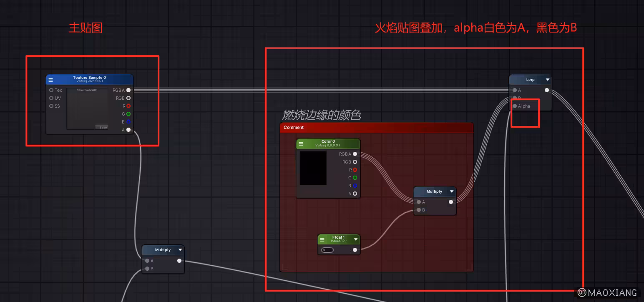Screen dimensions: 644x302
Task: Click the Float 1 node output port
Action: click(x=355, y=250)
